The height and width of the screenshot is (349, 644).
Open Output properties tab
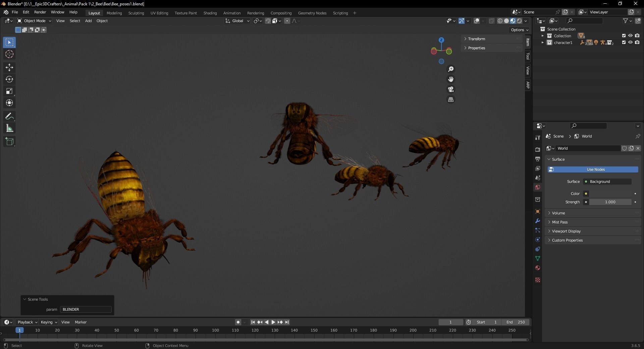tap(538, 159)
